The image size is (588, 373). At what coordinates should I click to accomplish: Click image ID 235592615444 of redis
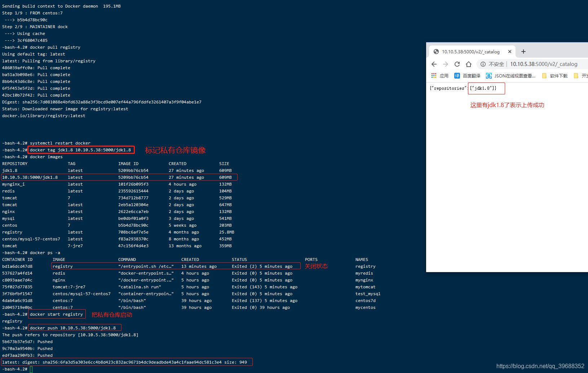point(133,191)
